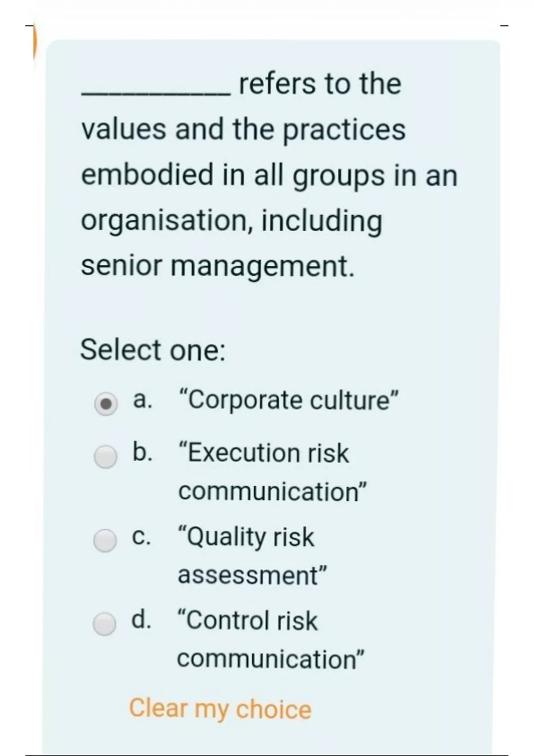The height and width of the screenshot is (756, 534).
Task: Click the dash mark in the top-right corner
Action: 504,26
